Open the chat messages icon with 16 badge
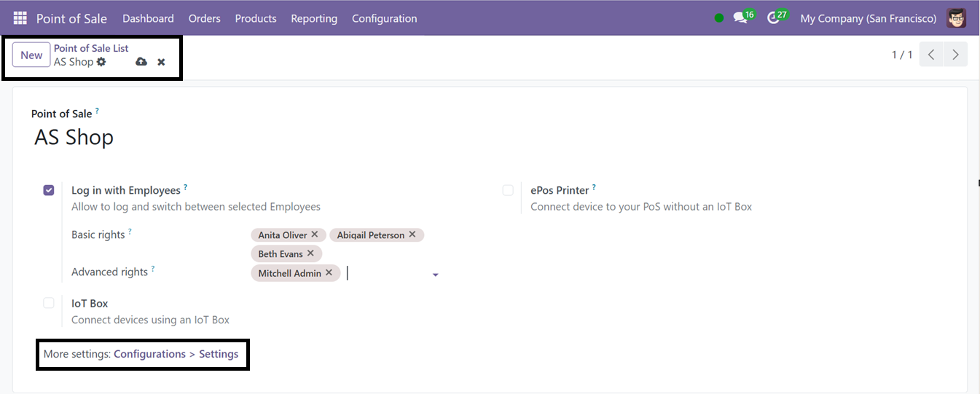Image resolution: width=980 pixels, height=394 pixels. pos(740,17)
